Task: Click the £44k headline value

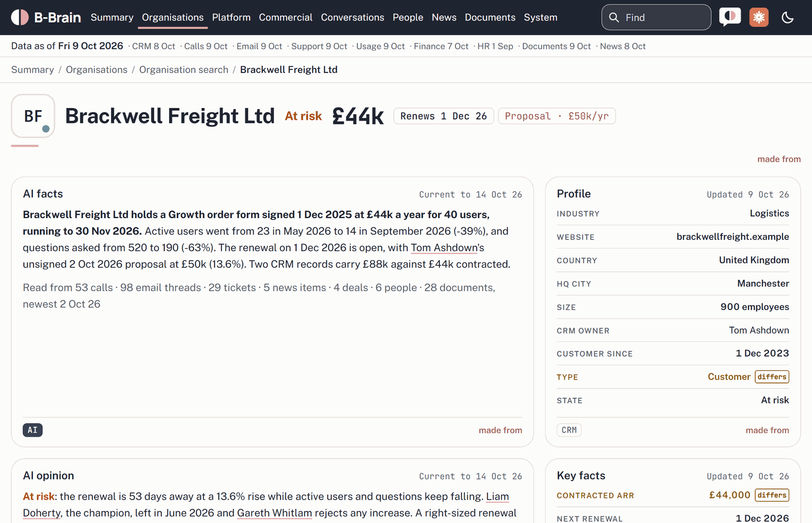Action: (x=358, y=116)
